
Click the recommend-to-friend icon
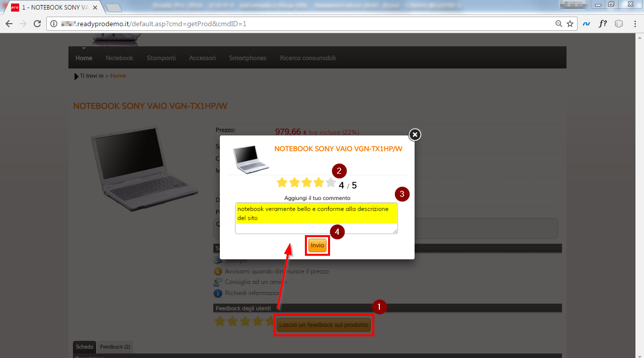pyautogui.click(x=218, y=282)
